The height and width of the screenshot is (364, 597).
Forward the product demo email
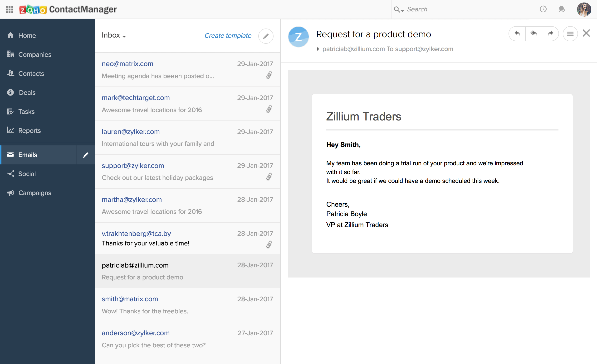click(550, 34)
